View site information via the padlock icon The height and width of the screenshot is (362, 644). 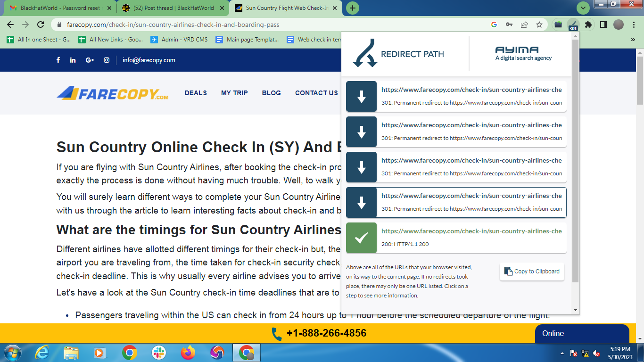click(59, 25)
